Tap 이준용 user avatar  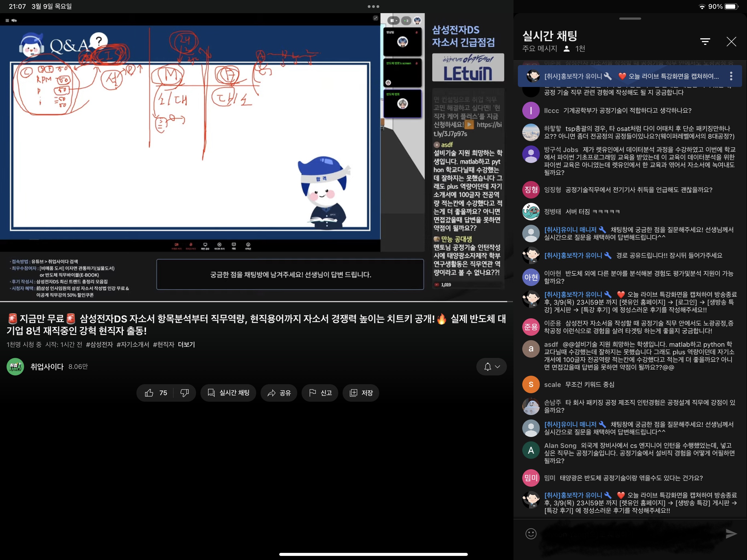[531, 327]
